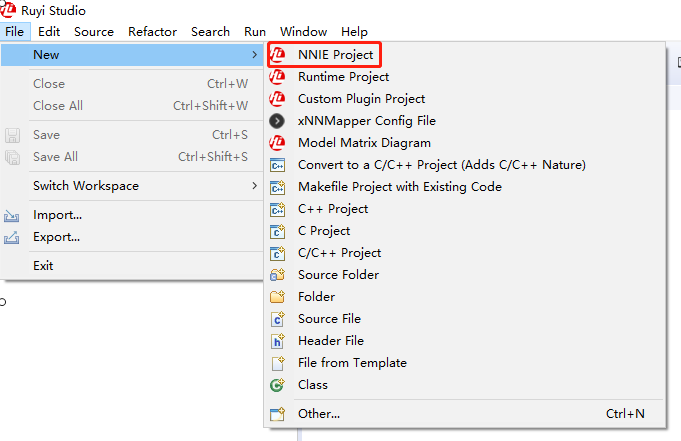681x441 pixels.
Task: Click the xNNMapper Config File icon
Action: click(x=278, y=121)
